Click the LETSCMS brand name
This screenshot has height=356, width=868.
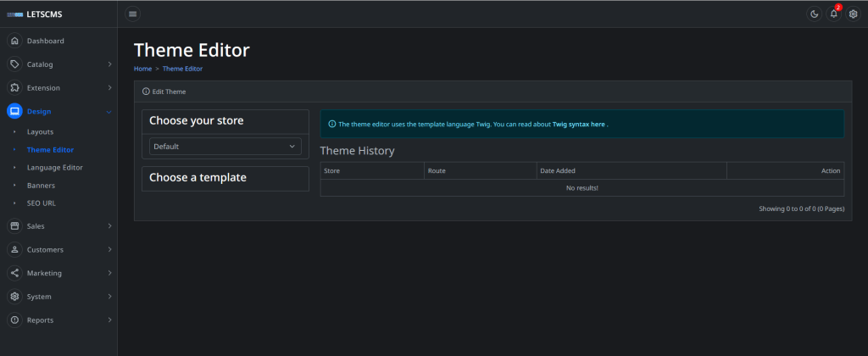44,15
